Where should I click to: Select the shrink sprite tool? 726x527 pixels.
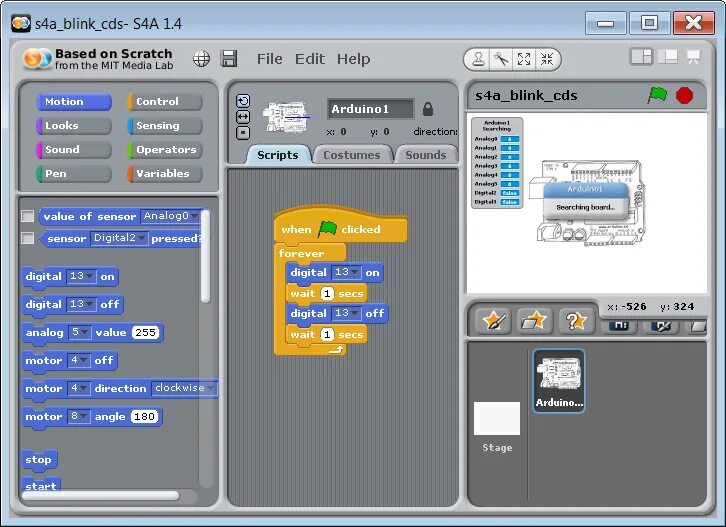[547, 59]
